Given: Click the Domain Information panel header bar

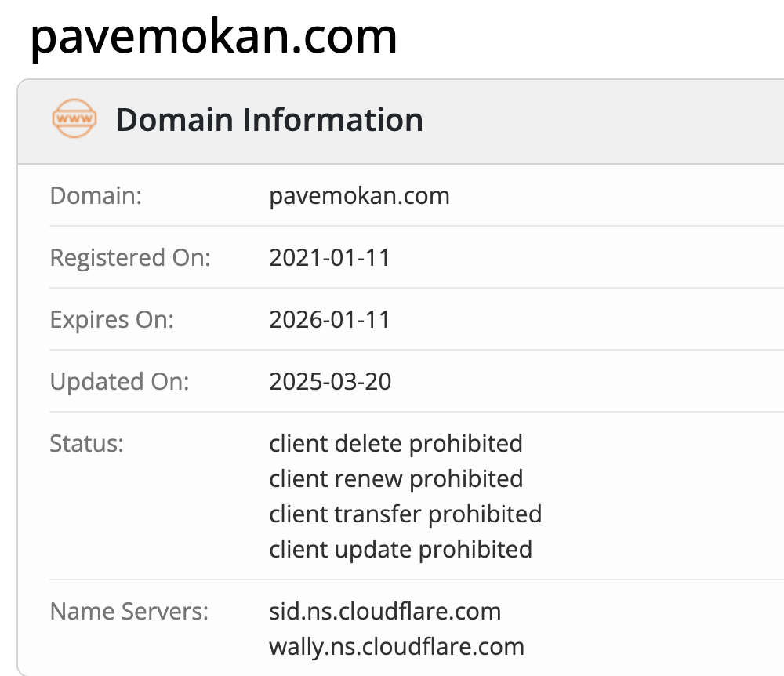Looking at the screenshot, I should (x=401, y=122).
